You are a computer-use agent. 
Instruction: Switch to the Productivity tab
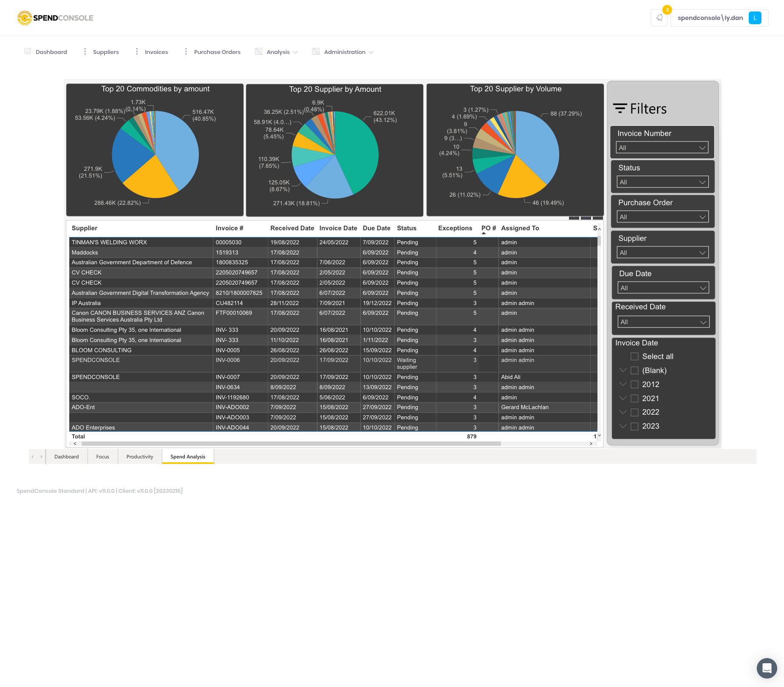139,456
